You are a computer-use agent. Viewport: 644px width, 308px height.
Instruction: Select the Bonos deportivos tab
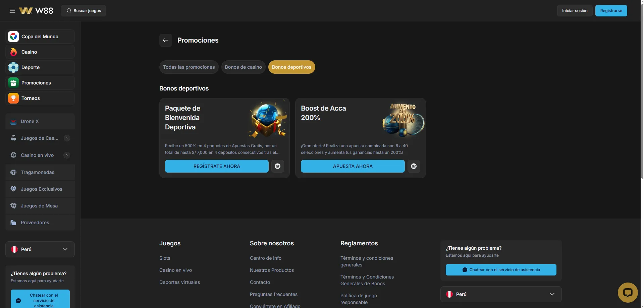292,67
